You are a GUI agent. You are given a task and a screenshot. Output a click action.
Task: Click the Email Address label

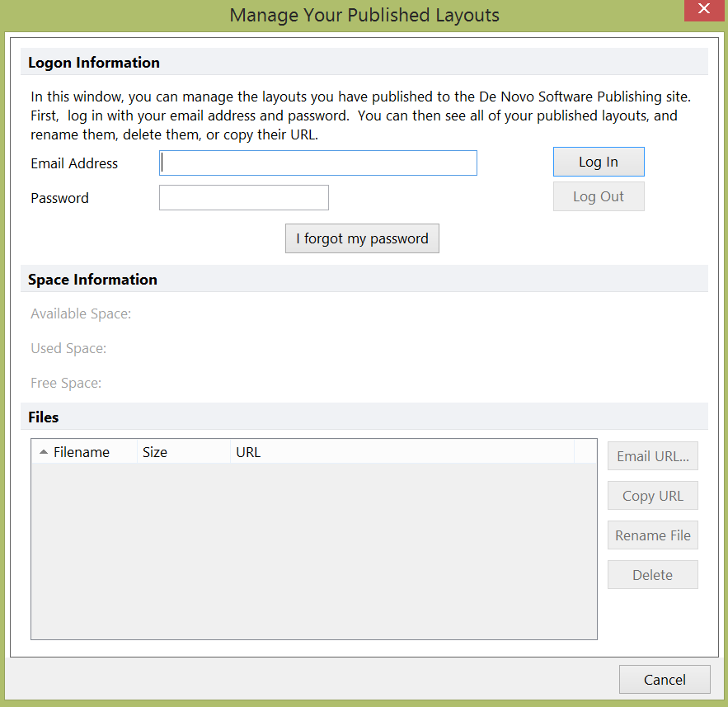(74, 163)
